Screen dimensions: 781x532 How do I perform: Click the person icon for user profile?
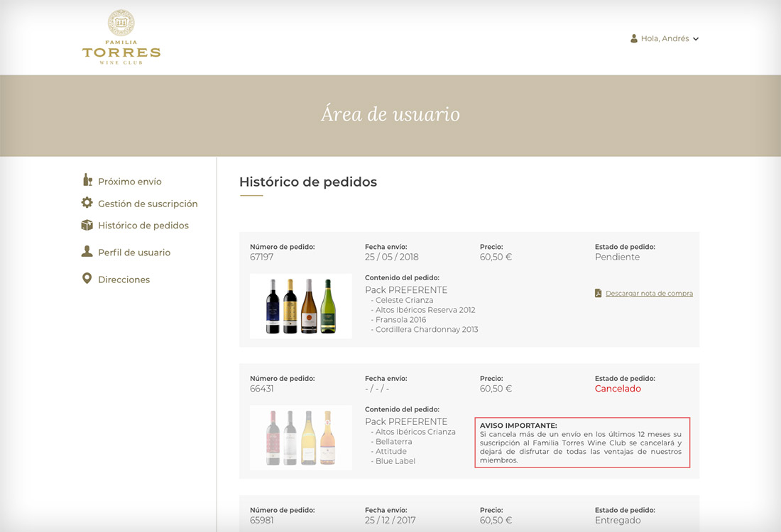[87, 252]
